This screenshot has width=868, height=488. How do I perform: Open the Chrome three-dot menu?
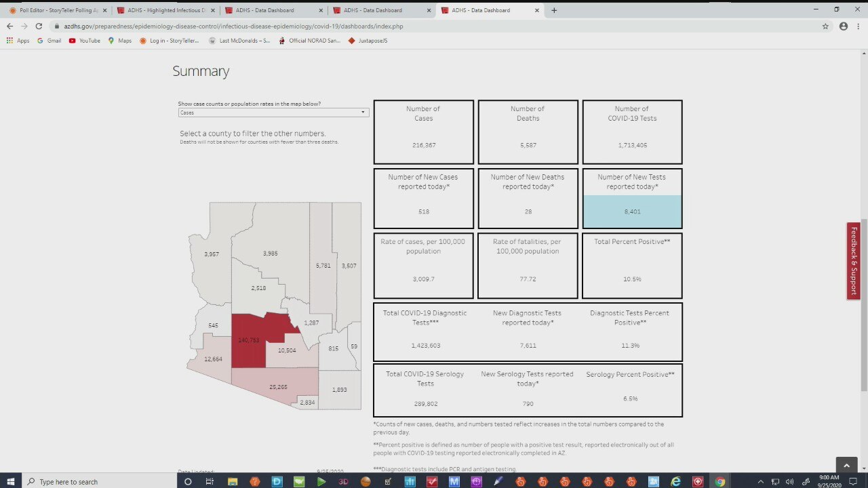tap(859, 26)
